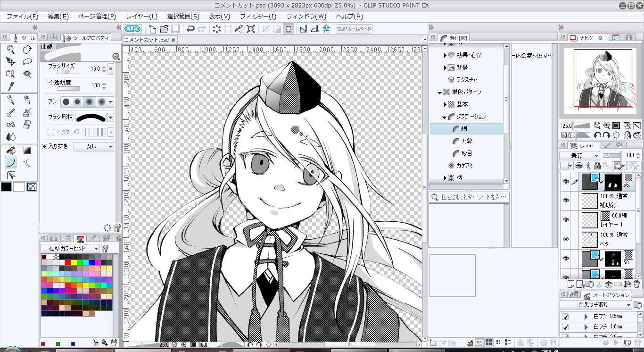Rotate the canvas left in the Navigator
644x352 pixels.
[597, 135]
